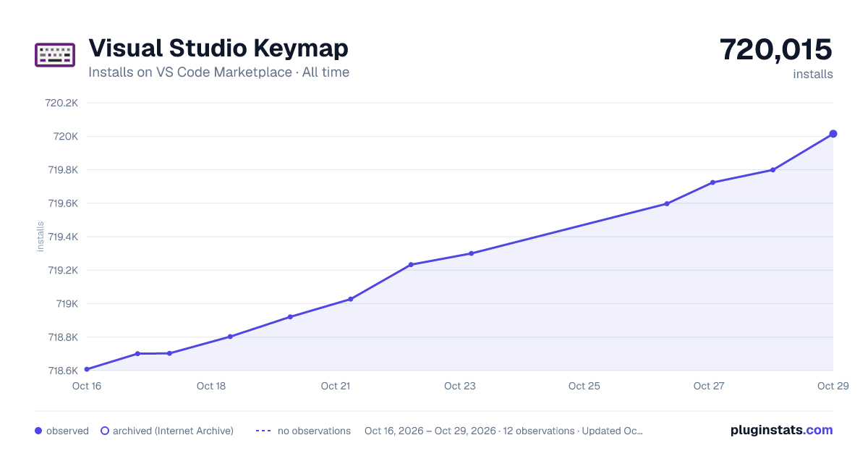The image size is (868, 456).
Task: Click the data point above the Oct 21 label
Action: pyautogui.click(x=351, y=299)
